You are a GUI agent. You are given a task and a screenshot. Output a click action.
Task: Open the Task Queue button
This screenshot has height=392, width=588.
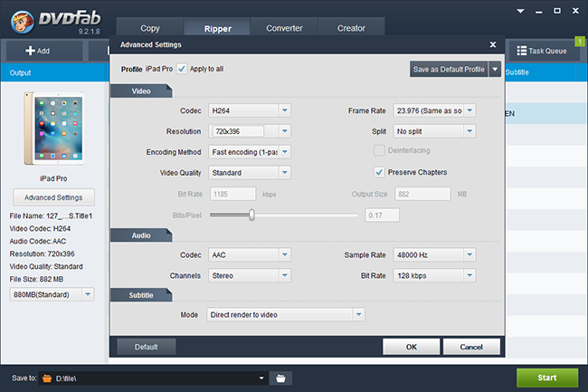pyautogui.click(x=542, y=51)
